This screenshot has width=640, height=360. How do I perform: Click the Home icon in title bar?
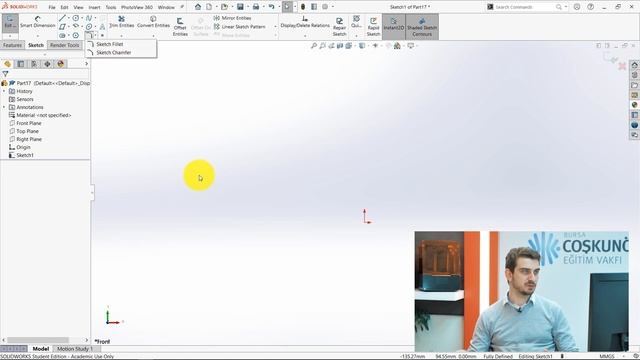pyautogui.click(x=198, y=7)
